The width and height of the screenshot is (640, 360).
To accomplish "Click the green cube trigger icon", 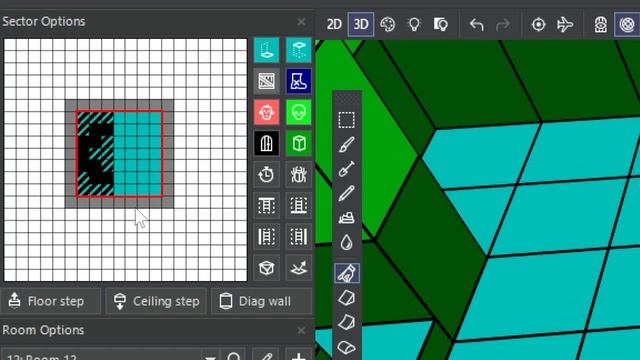I will click(x=299, y=143).
